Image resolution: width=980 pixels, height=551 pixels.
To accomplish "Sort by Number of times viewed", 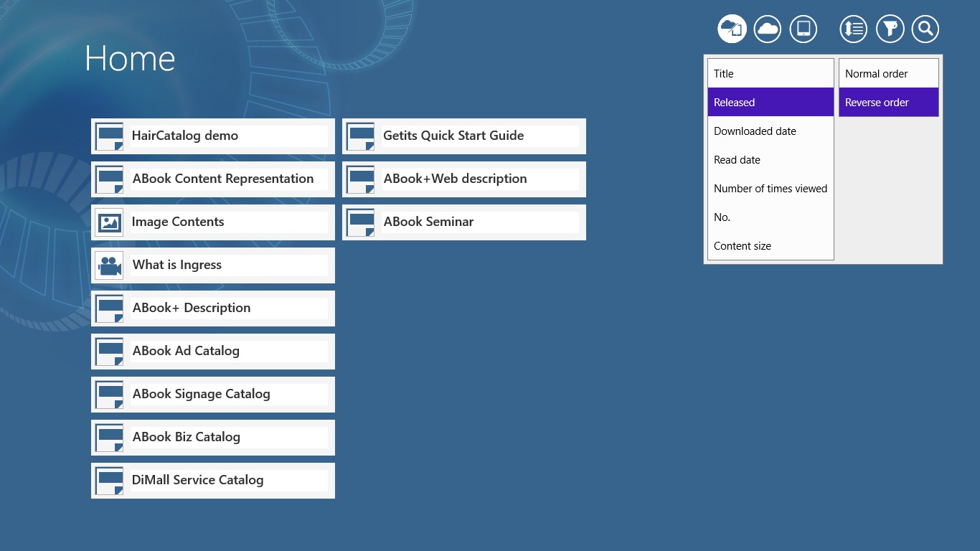I will [771, 188].
